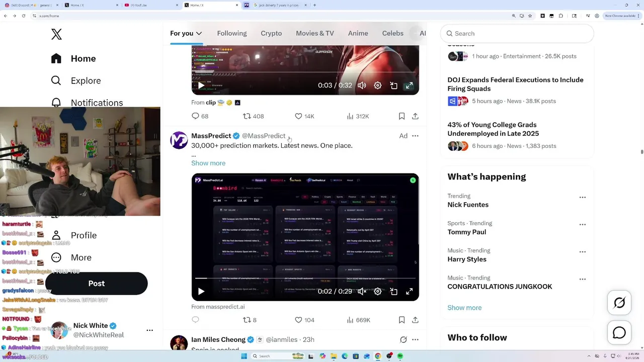The image size is (644, 362).
Task: Reload the page in Chrome
Action: tap(23, 16)
